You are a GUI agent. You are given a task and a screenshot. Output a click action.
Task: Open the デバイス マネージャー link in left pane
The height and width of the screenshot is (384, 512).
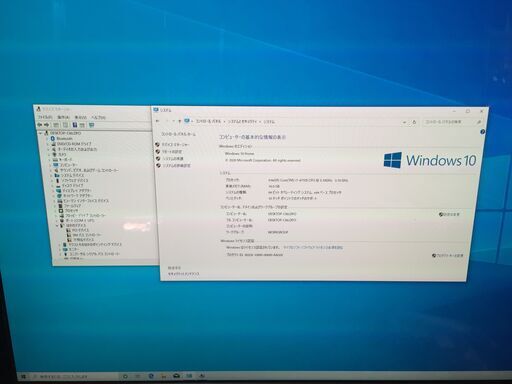(x=176, y=144)
